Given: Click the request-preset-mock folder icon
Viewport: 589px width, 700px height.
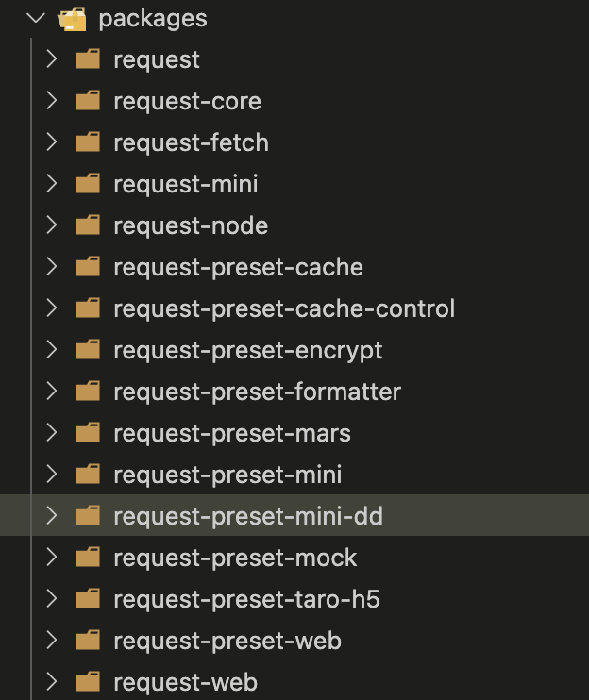Looking at the screenshot, I should pos(88,558).
